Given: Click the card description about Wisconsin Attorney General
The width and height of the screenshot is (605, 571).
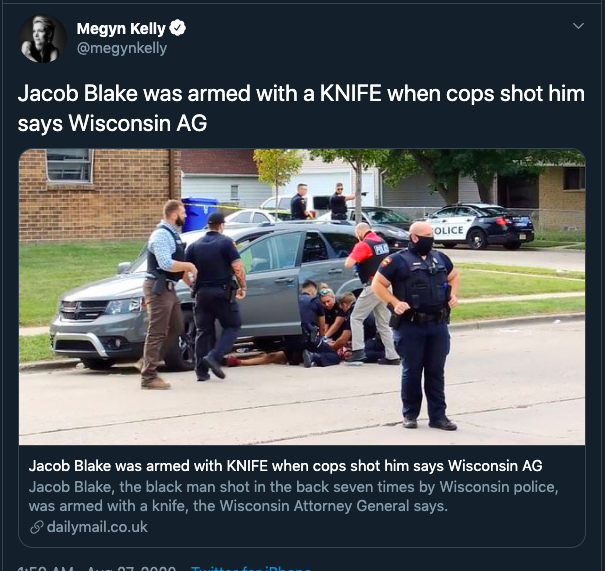Looking at the screenshot, I should point(293,496).
